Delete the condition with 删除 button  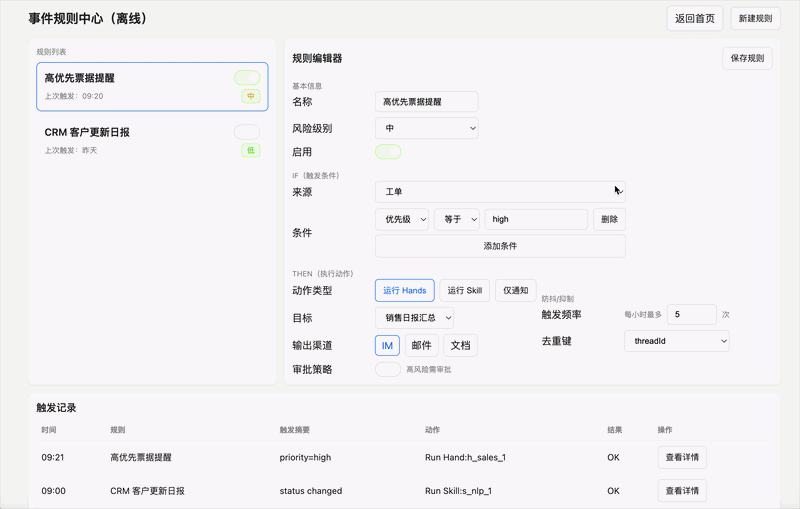[609, 219]
